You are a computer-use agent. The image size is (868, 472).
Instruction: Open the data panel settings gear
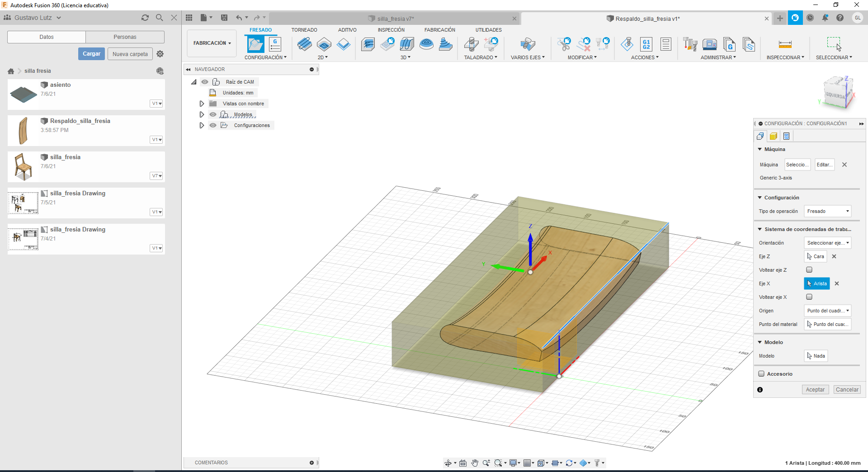pos(160,54)
